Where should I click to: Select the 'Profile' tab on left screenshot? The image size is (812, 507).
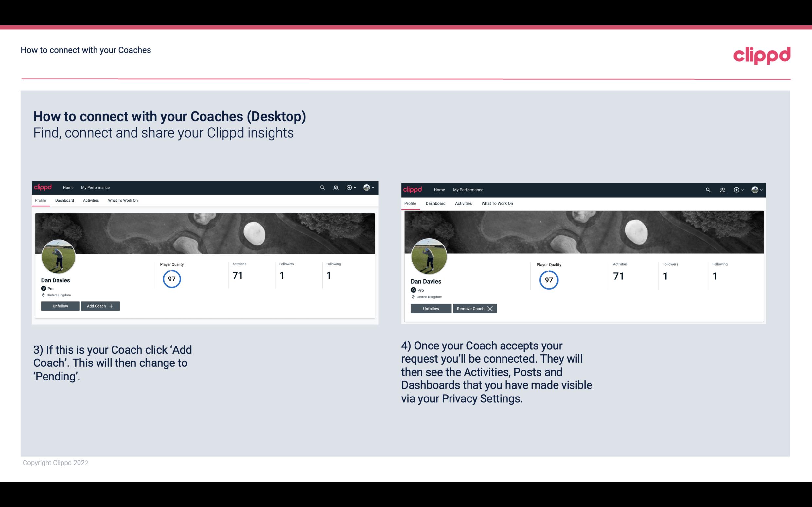point(40,200)
